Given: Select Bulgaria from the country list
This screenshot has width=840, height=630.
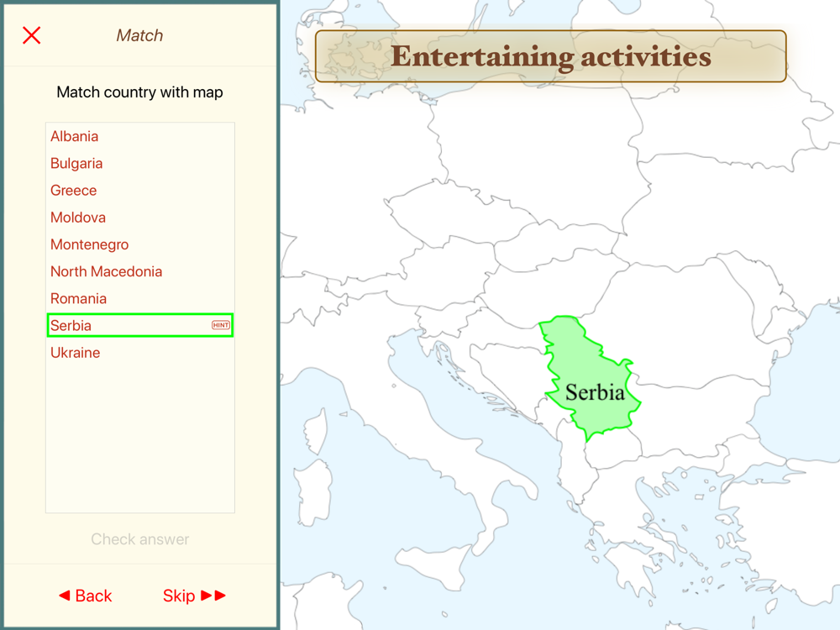Looking at the screenshot, I should [x=76, y=164].
